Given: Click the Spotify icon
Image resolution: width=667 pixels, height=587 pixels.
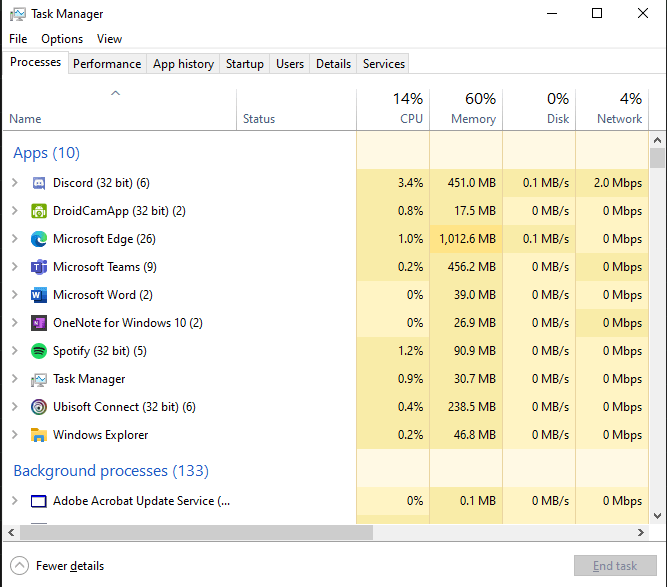Looking at the screenshot, I should coord(39,351).
